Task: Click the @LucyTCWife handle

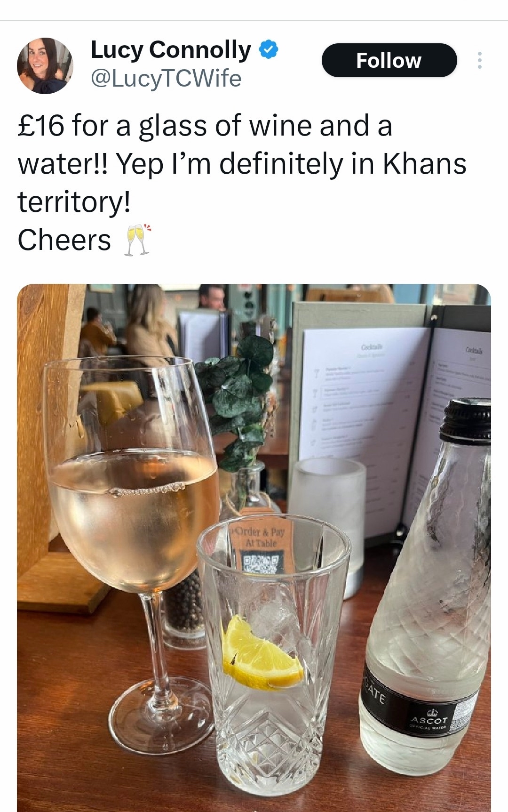Action: 166,78
